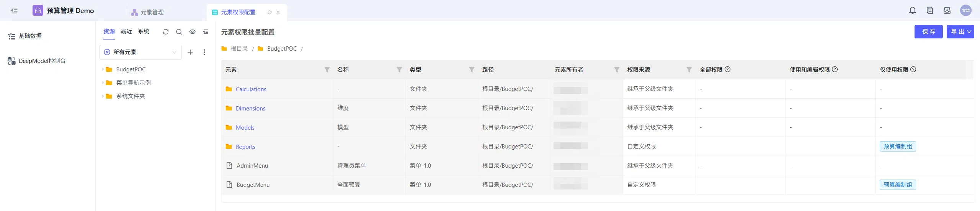Open the notifications bell

coord(913,10)
